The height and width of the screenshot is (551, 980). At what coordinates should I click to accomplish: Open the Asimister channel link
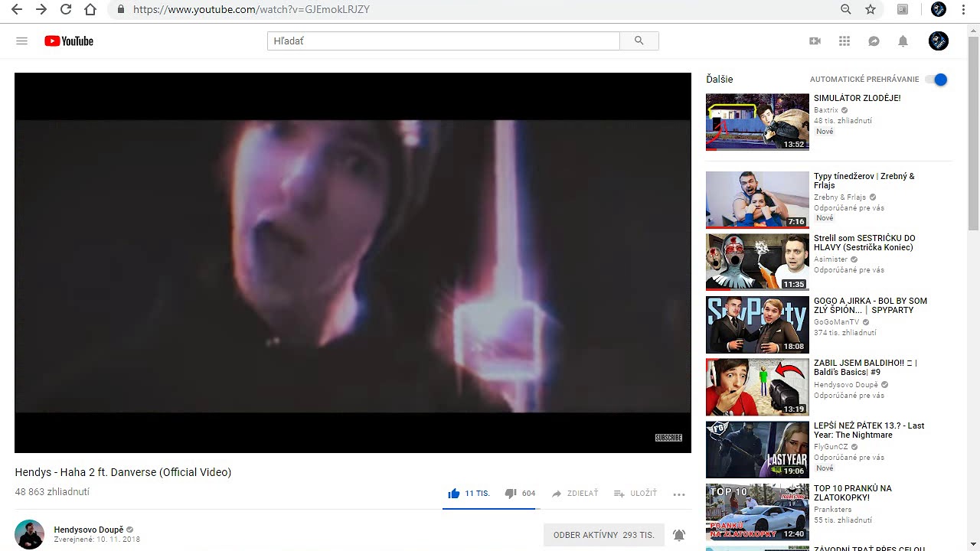(x=831, y=259)
